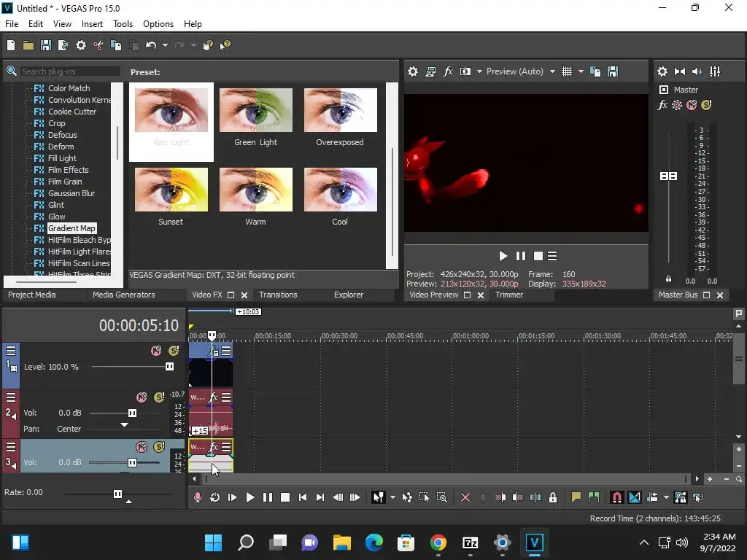Select the Cool preset thumbnail

tap(340, 190)
